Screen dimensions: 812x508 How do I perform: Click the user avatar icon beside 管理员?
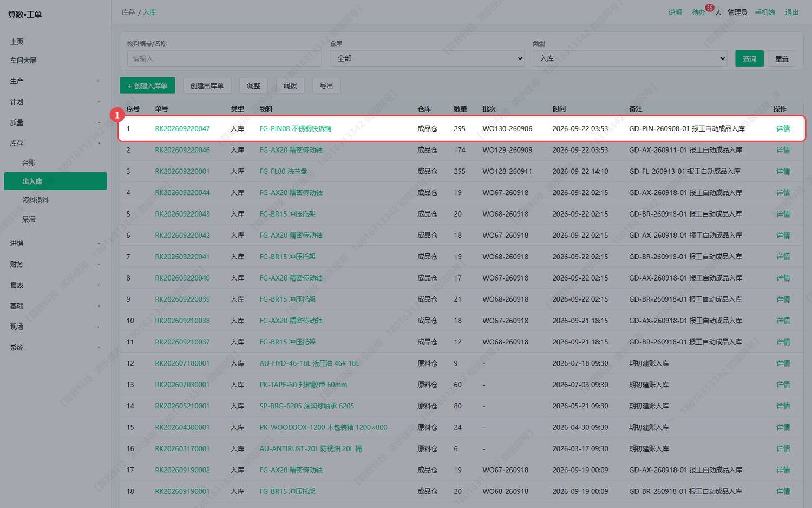(x=718, y=12)
